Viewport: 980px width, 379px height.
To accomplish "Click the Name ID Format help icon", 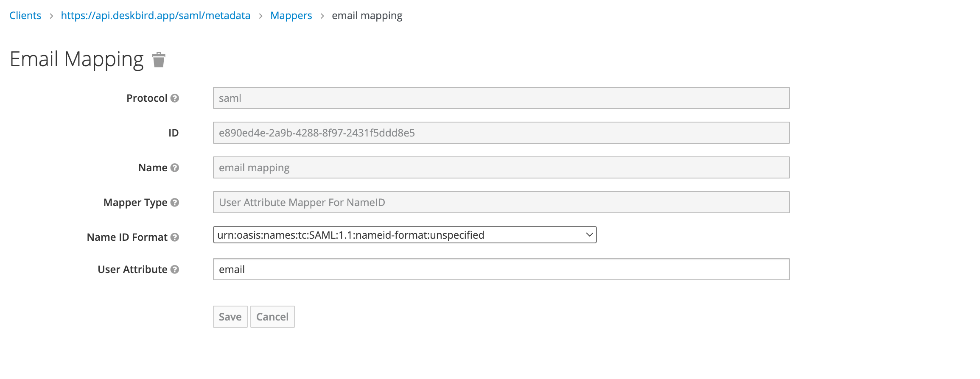I will coord(175,237).
